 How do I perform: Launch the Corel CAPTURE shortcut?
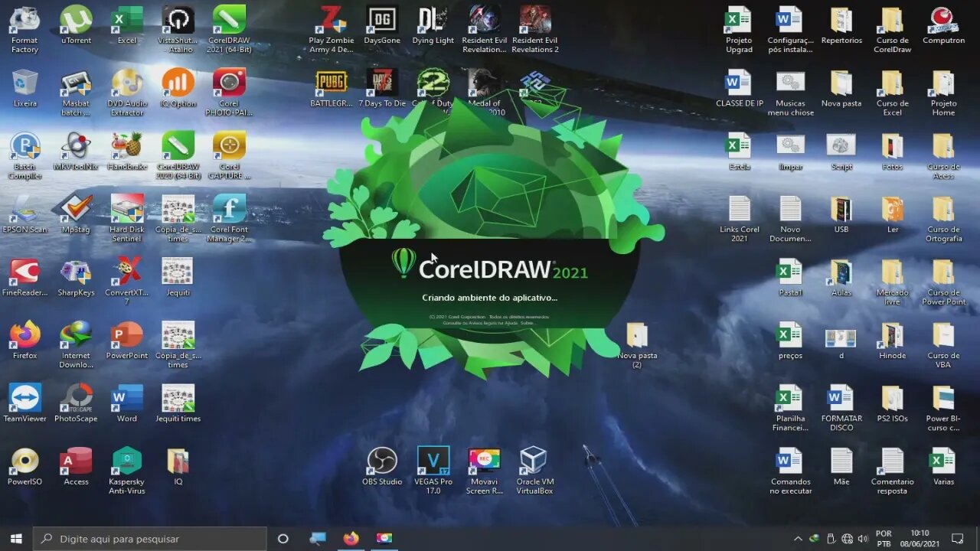tap(229, 155)
